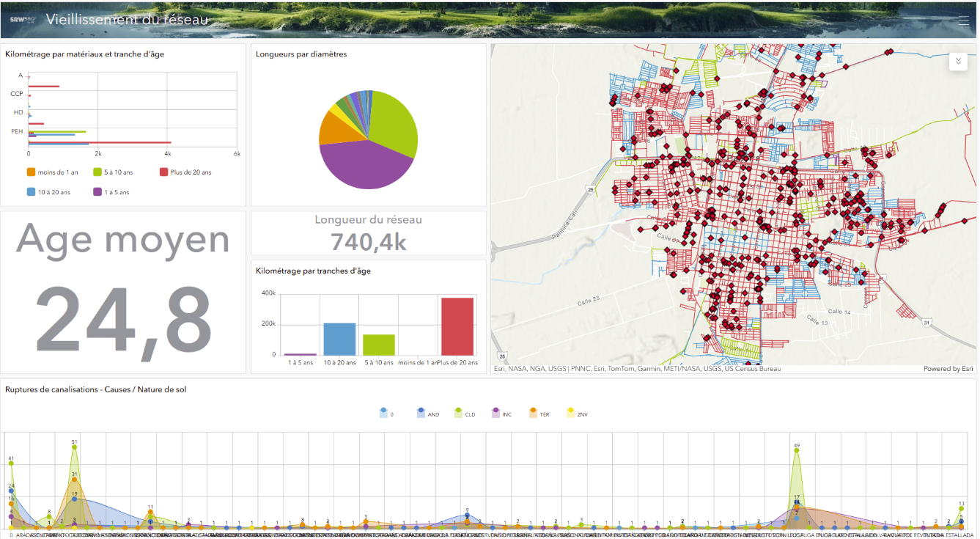Toggle the ZNV series legend icon
980x539 pixels.
tap(571, 413)
